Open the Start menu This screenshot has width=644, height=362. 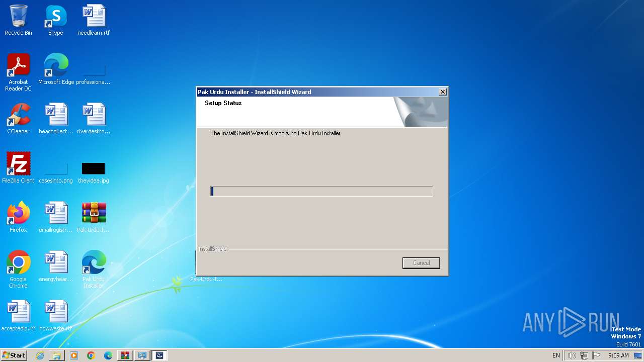pos(14,355)
